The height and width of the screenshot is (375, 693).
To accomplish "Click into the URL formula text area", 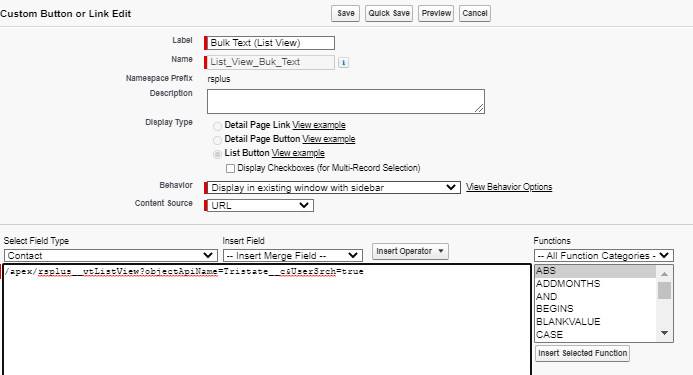I will [267, 319].
